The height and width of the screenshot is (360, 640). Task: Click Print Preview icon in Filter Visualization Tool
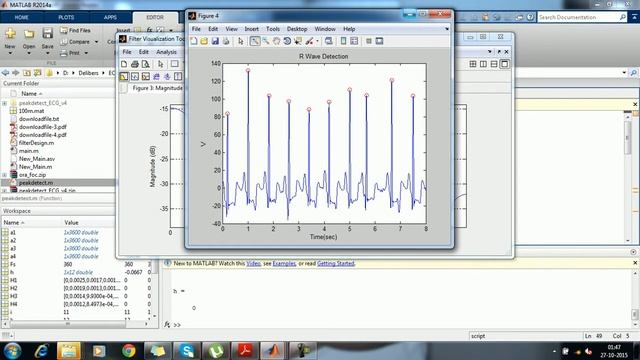pos(145,64)
